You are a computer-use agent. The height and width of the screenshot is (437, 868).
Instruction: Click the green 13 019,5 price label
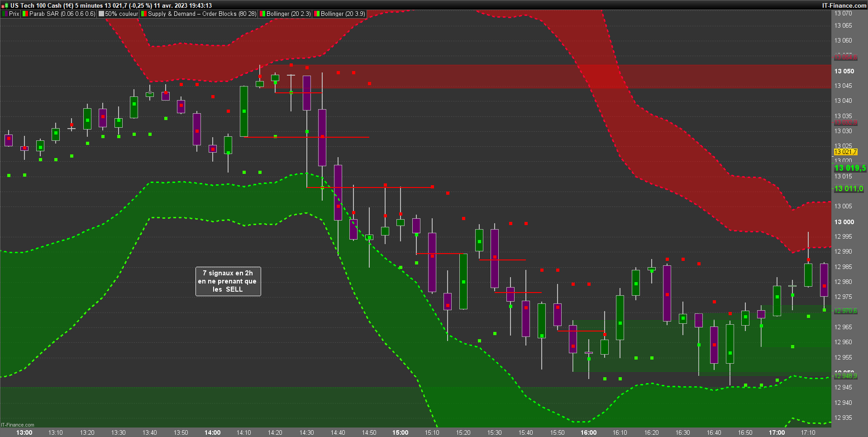850,168
